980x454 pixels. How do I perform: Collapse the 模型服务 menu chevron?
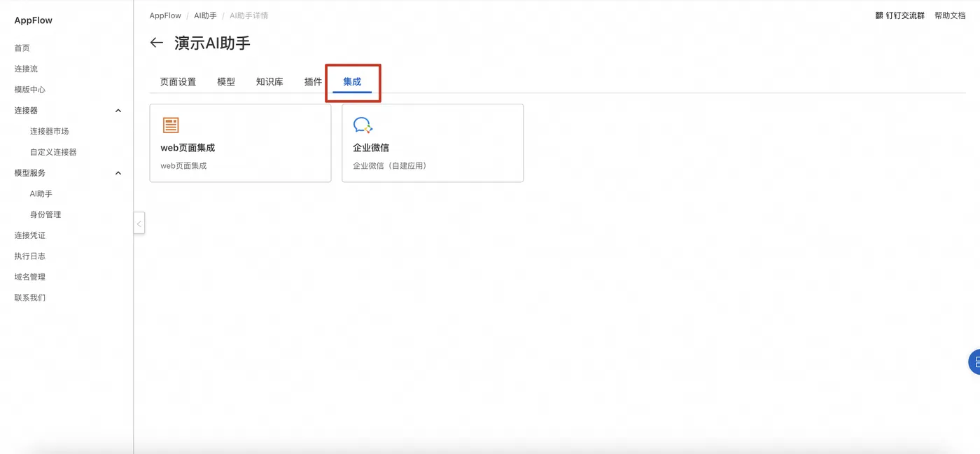coord(118,173)
